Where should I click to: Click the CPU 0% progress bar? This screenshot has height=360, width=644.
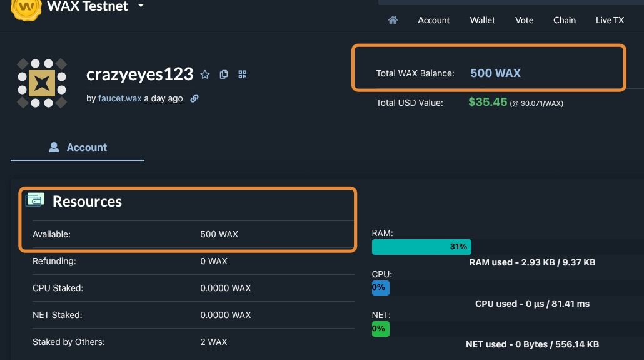click(380, 287)
